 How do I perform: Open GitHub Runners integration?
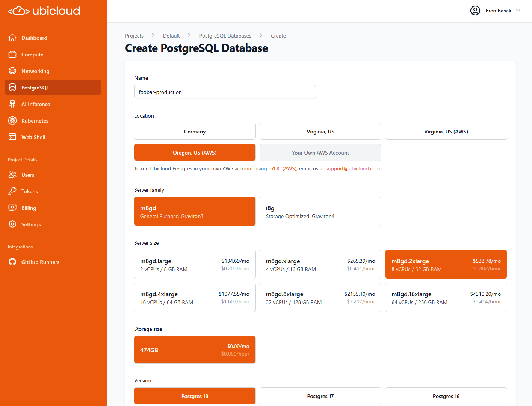(53, 262)
